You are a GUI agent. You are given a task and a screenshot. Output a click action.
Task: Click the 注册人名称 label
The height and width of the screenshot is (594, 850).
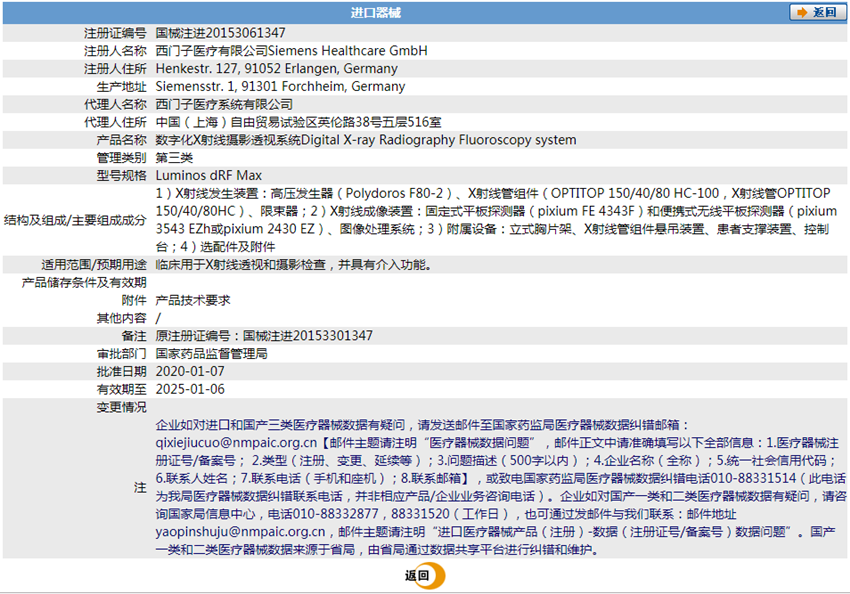[115, 51]
